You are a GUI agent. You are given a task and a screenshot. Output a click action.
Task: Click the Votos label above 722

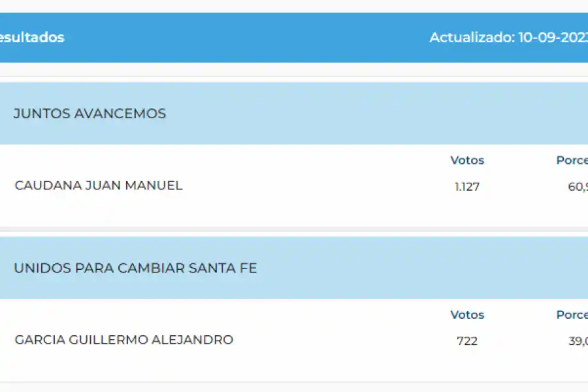point(467,314)
